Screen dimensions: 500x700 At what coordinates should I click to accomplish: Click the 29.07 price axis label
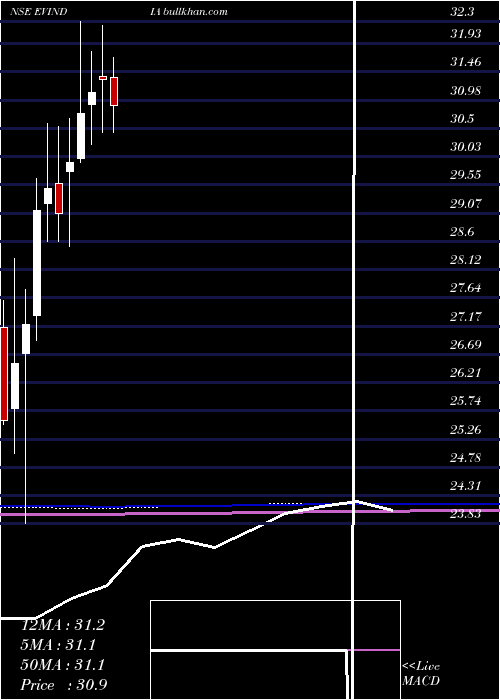click(x=466, y=204)
